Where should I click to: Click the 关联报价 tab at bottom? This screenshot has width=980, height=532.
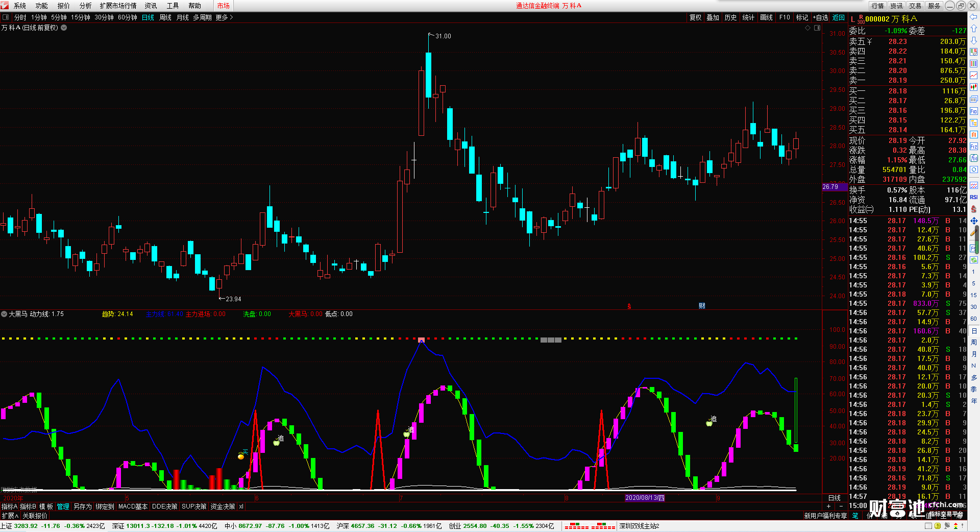pyautogui.click(x=35, y=516)
